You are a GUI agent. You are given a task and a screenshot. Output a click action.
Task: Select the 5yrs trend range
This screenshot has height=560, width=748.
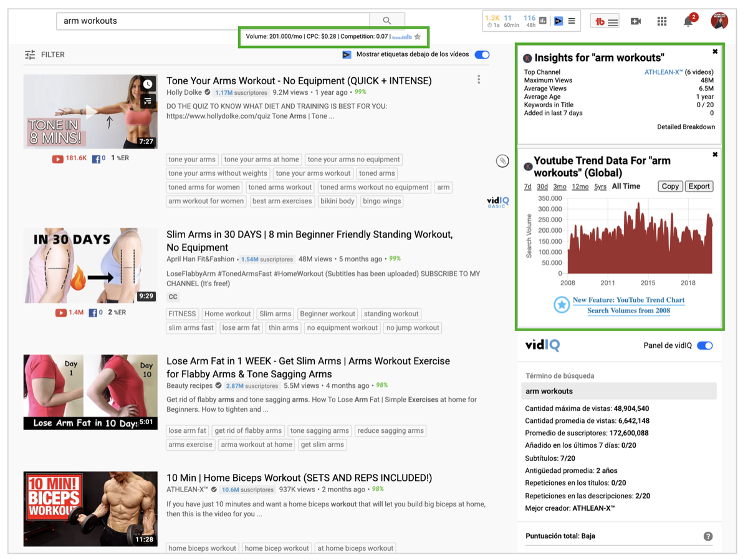click(600, 186)
